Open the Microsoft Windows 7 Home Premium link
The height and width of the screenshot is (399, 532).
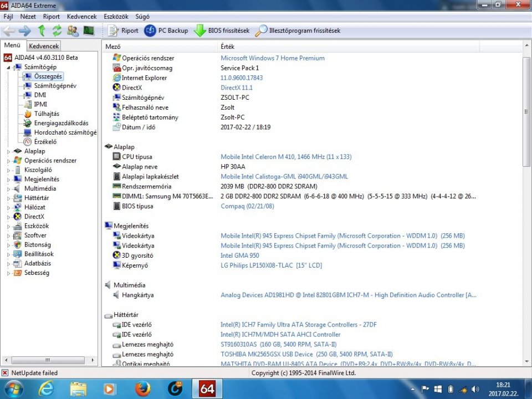pyautogui.click(x=273, y=58)
